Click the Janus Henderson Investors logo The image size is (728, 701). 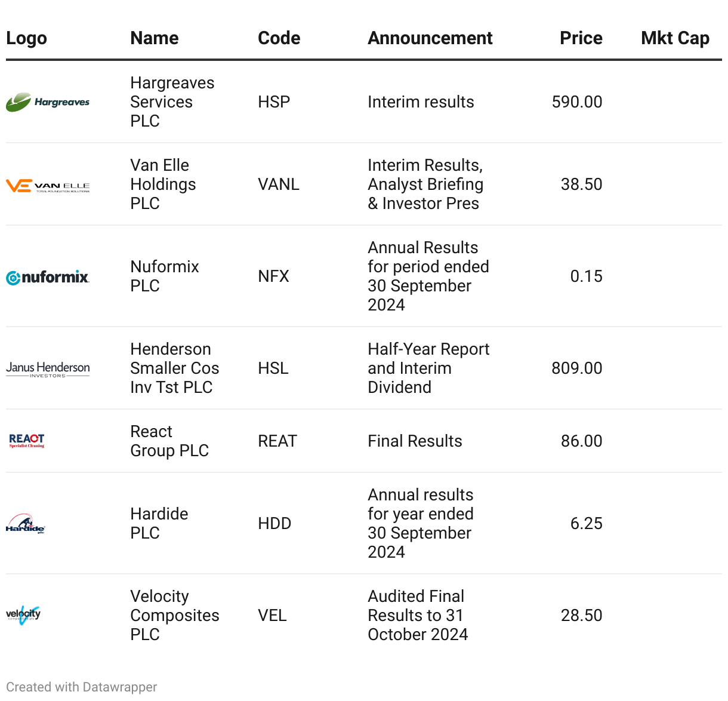pyautogui.click(x=48, y=369)
